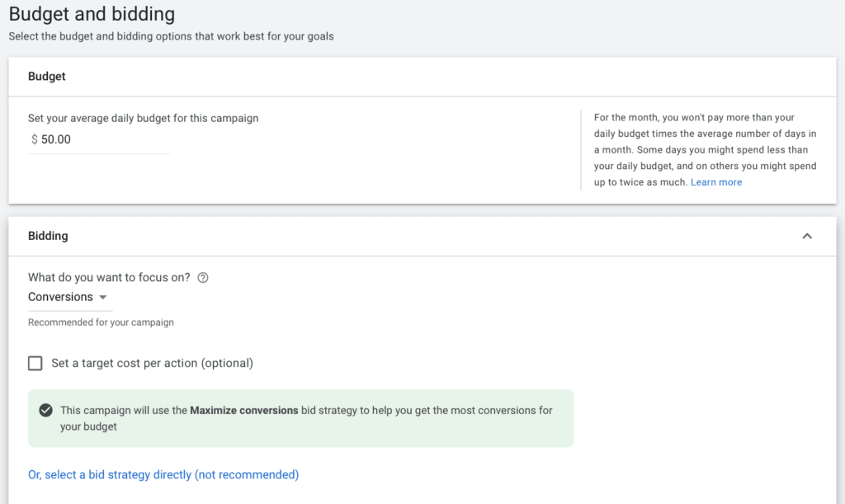Click the monthly spending note paragraph

705,149
